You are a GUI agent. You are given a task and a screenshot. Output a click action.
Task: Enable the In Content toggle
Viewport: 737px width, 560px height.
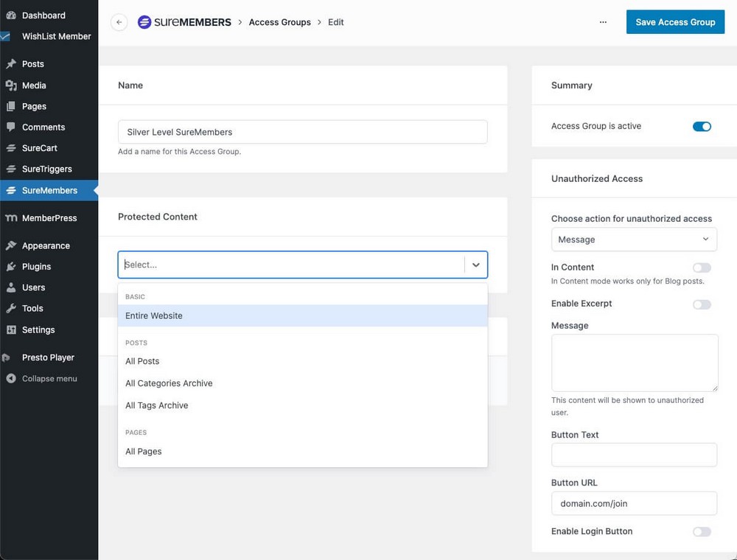pyautogui.click(x=702, y=267)
